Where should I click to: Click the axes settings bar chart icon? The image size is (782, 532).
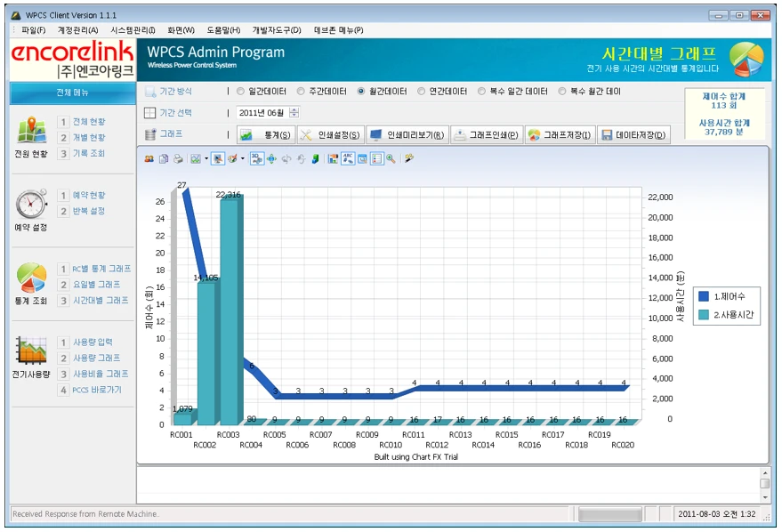[333, 159]
